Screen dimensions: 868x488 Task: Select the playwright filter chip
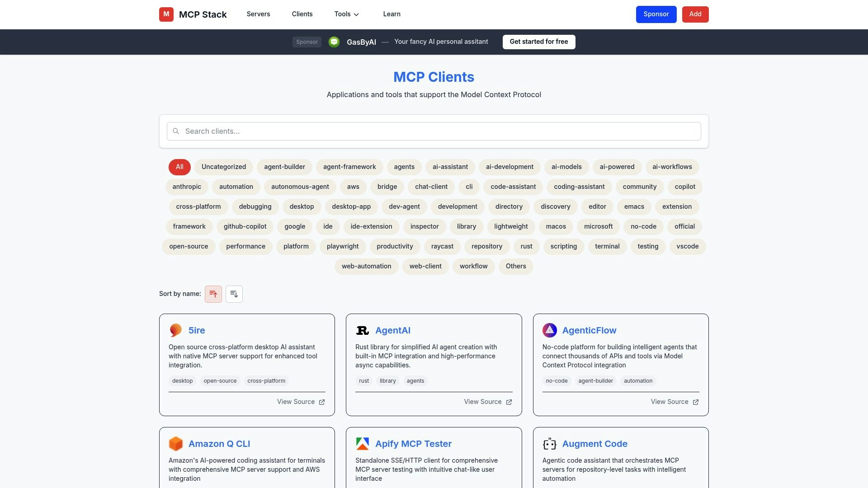[x=343, y=247]
